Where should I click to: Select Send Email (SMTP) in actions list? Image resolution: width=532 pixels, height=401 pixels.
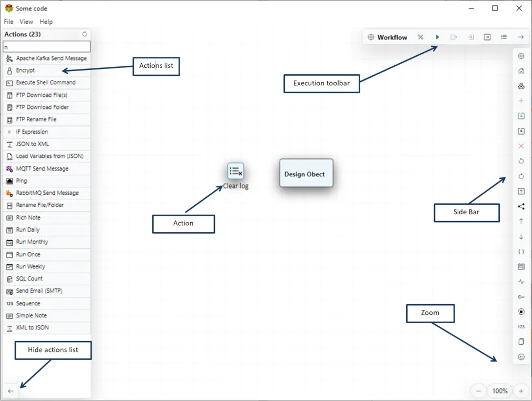[39, 291]
